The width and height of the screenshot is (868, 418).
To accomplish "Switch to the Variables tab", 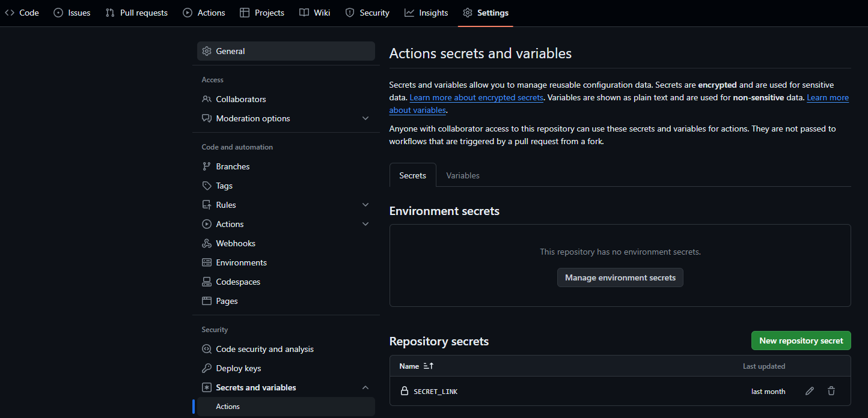I will (x=463, y=175).
